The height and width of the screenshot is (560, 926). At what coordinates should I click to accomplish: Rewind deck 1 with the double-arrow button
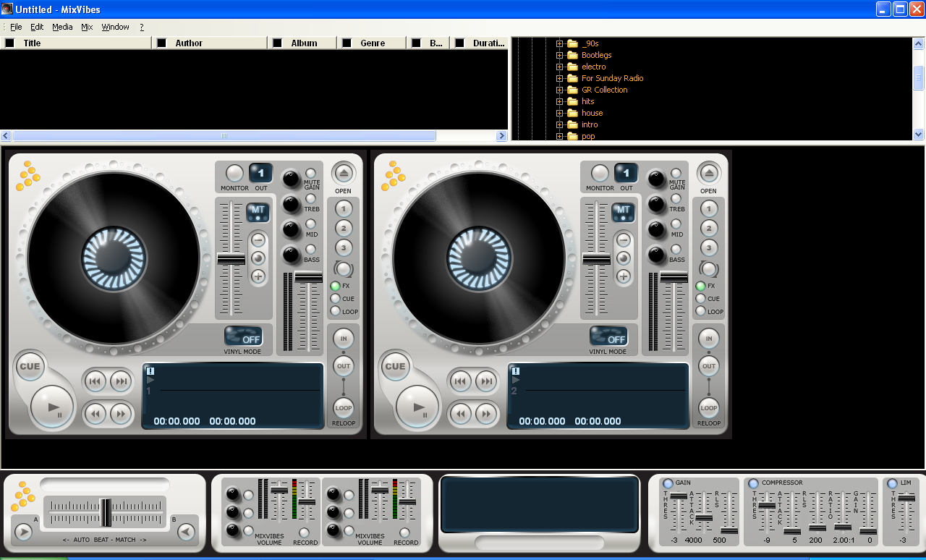[95, 414]
